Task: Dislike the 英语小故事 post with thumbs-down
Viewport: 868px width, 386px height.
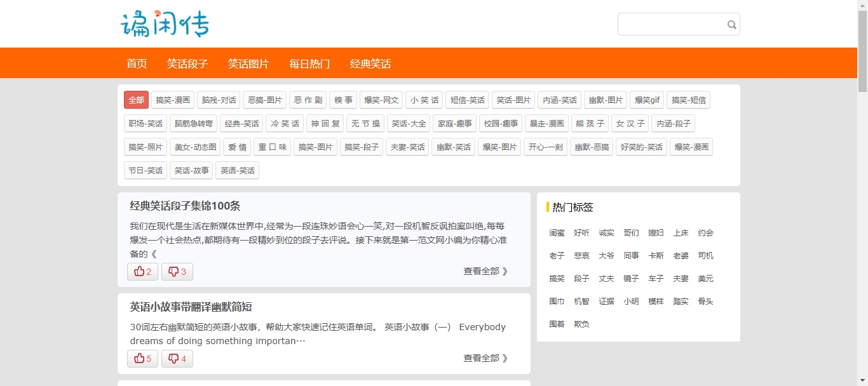Action: click(x=177, y=359)
